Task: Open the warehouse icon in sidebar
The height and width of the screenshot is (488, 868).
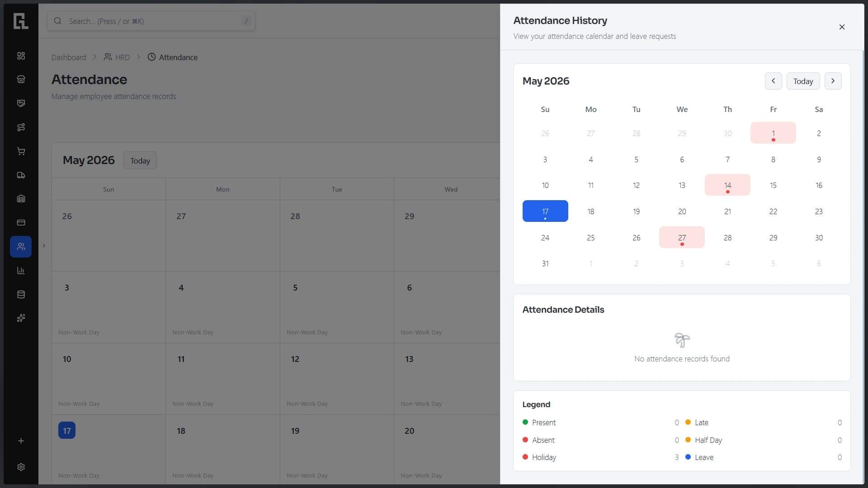Action: pyautogui.click(x=21, y=199)
